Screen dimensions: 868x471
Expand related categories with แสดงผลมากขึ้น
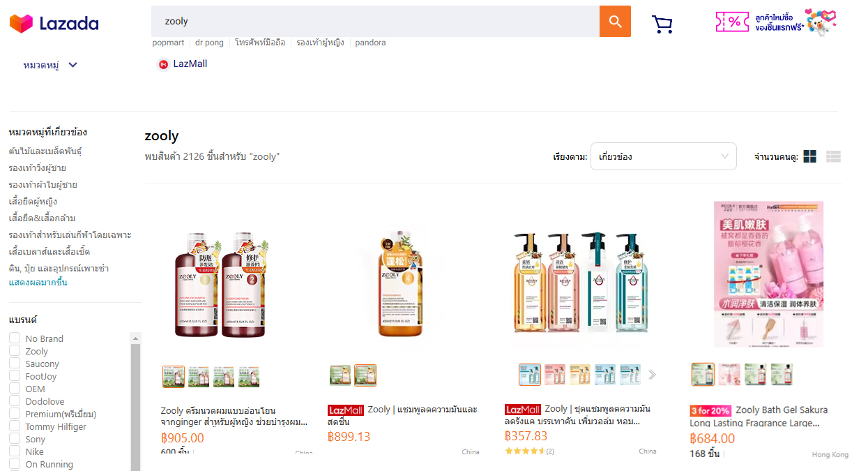[x=38, y=283]
